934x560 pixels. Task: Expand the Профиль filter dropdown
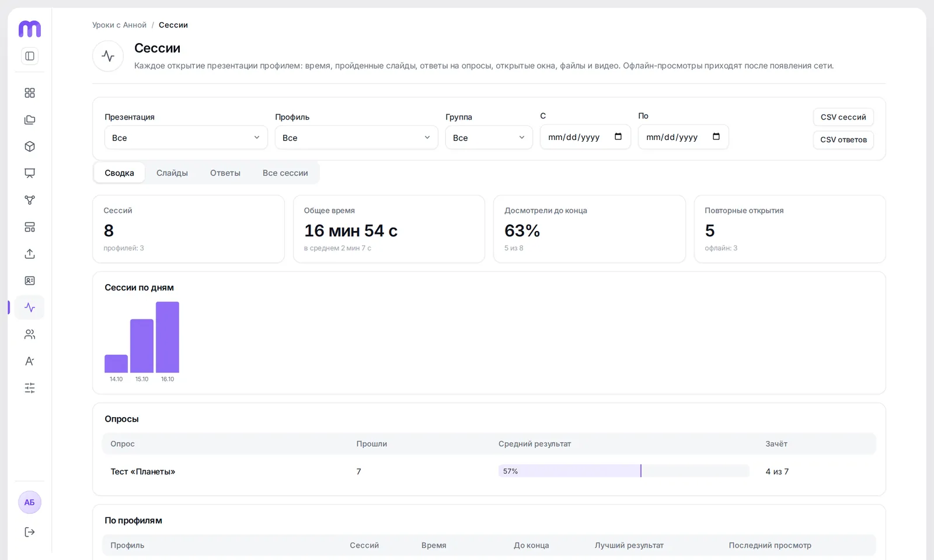[357, 138]
